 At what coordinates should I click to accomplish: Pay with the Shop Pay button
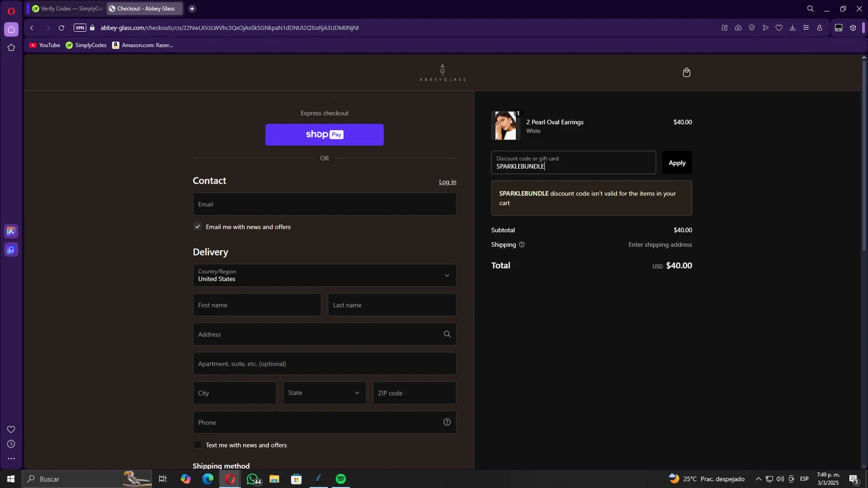click(x=325, y=135)
